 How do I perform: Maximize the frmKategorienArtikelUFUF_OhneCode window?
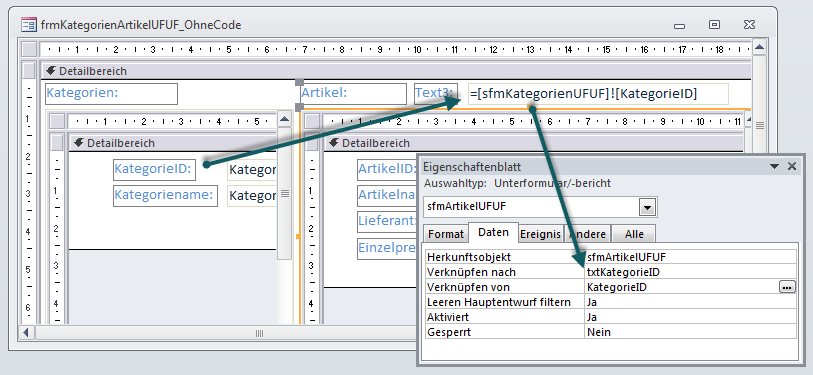714,24
